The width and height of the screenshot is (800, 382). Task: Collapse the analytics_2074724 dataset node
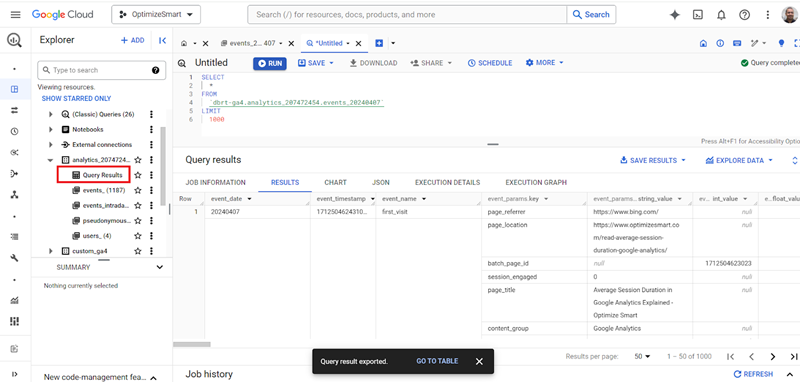point(51,160)
